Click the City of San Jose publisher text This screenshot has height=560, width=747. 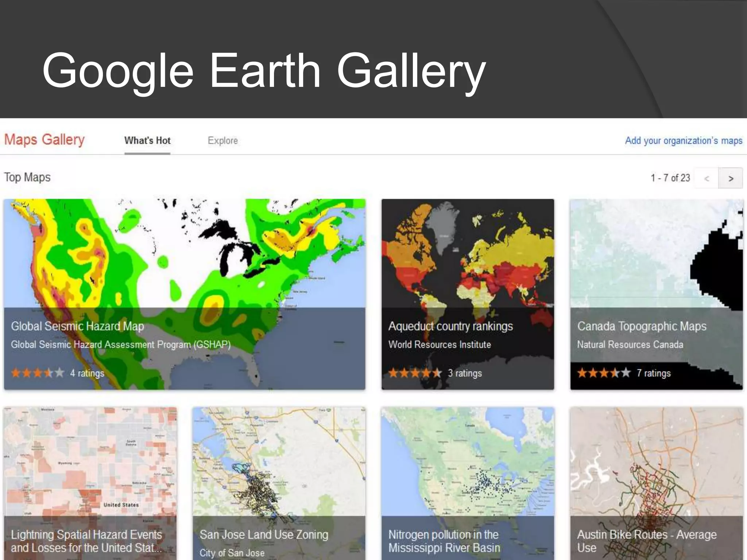232,553
